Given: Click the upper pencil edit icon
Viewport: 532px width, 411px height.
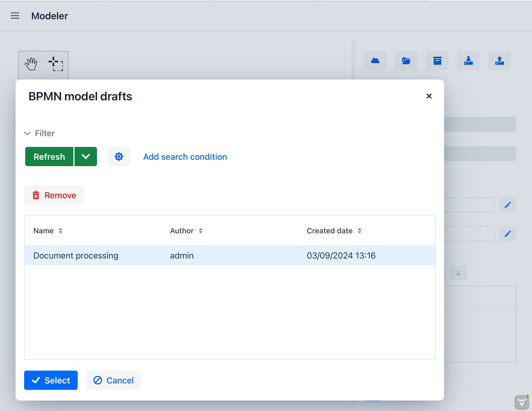Looking at the screenshot, I should tap(507, 205).
